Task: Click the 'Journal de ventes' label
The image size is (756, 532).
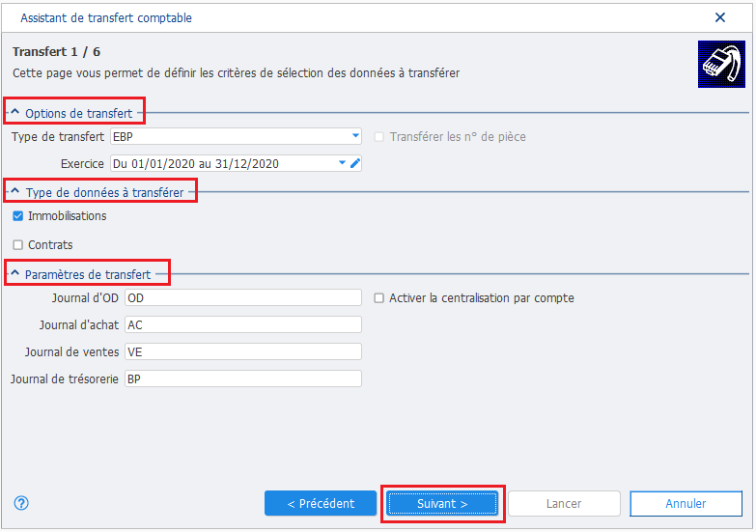Action: coord(71,352)
